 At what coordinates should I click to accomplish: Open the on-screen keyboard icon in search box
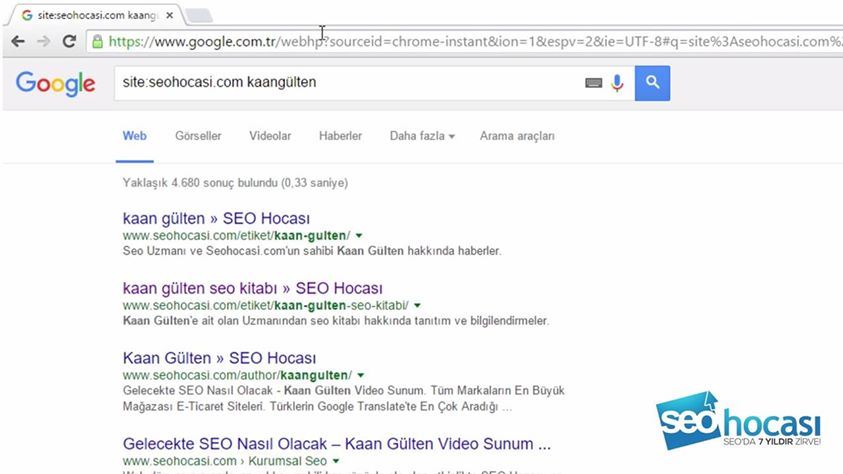pos(594,83)
